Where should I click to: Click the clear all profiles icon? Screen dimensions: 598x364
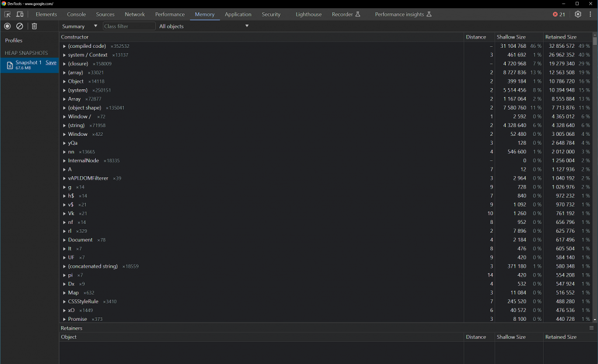point(20,26)
